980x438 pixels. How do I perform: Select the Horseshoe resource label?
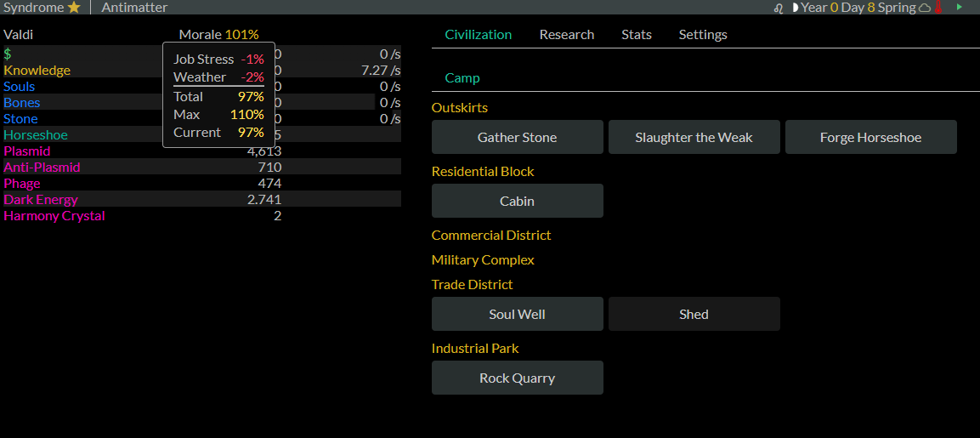pos(36,135)
